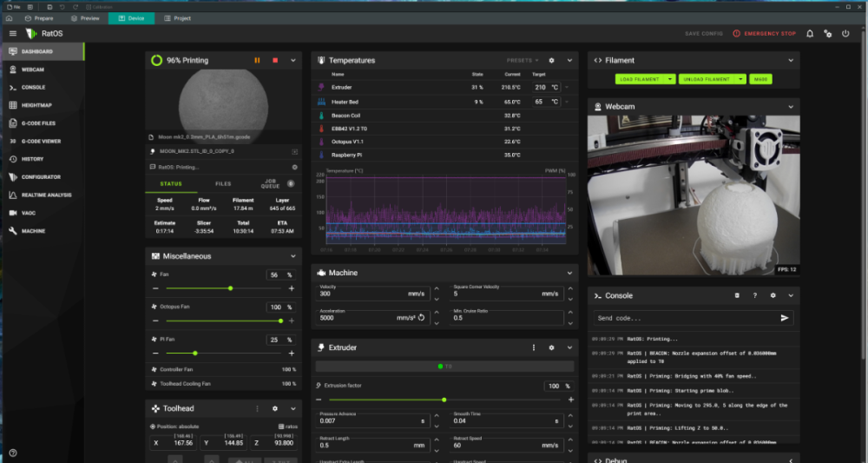Open Realtime Analysis in the sidebar
Viewport: 868px width, 463px height.
click(43, 195)
